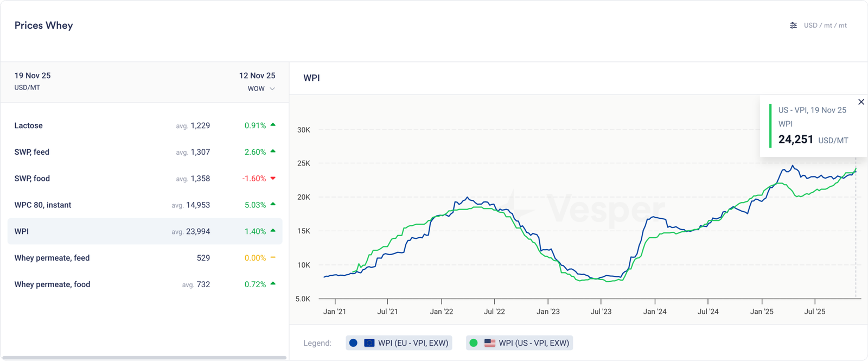Click the horizontal scrollbar below price list
The width and height of the screenshot is (868, 361).
click(x=144, y=358)
